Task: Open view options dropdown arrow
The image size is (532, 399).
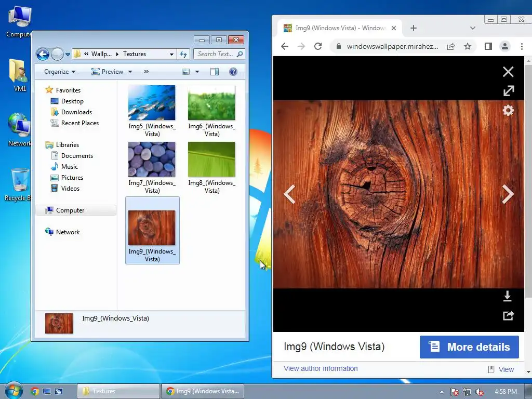Action: (x=197, y=72)
